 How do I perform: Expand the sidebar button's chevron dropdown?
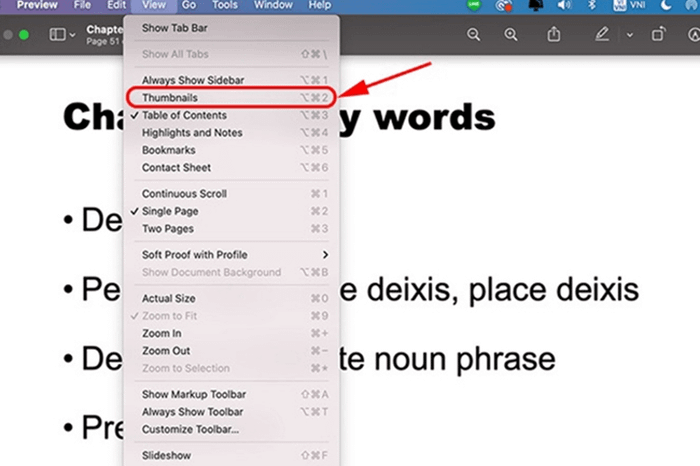72,35
